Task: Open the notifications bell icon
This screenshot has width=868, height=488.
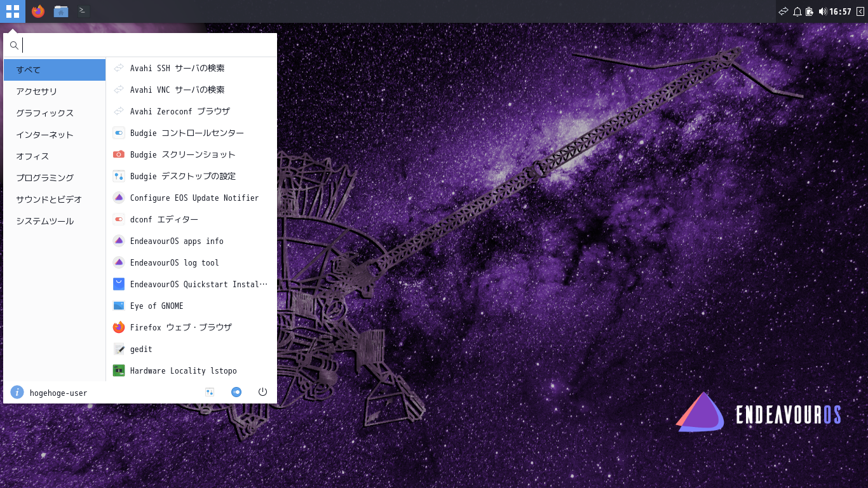Action: tap(797, 11)
